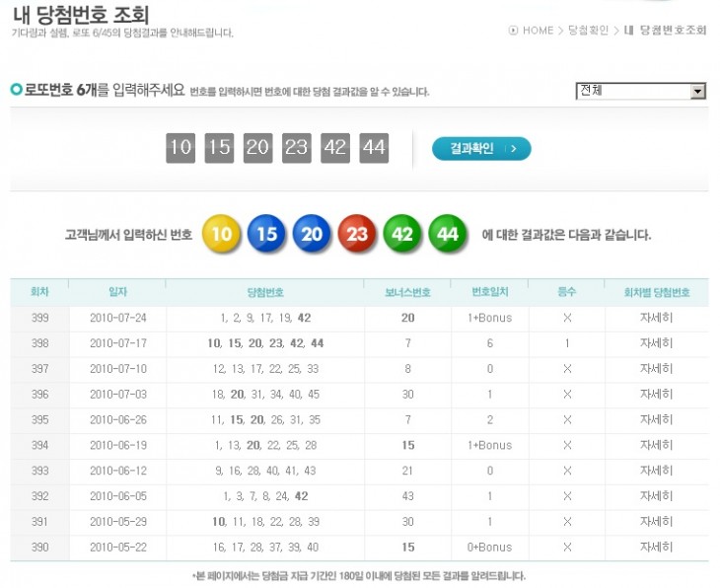Viewport: 720px width, 588px height.
Task: Click rank X mark in row 399
Action: tap(567, 318)
